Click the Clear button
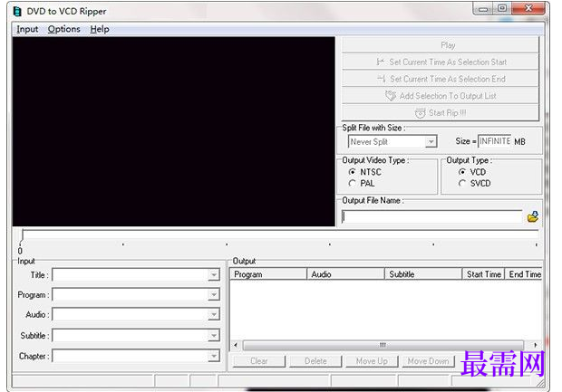The image size is (562, 392). click(259, 361)
